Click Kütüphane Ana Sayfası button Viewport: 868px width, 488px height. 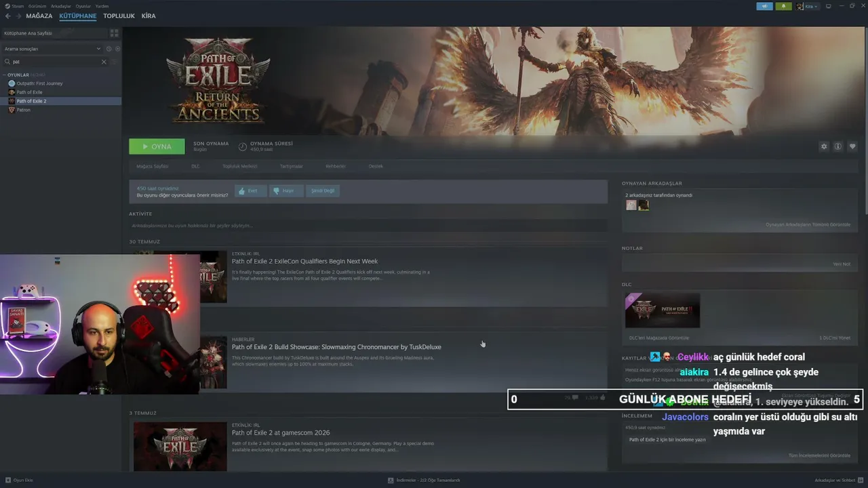click(54, 33)
